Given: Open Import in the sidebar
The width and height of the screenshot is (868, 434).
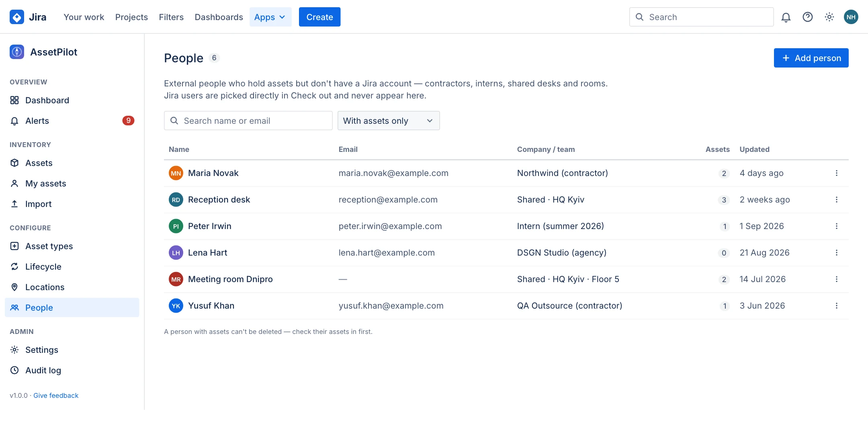Looking at the screenshot, I should [x=72, y=204].
